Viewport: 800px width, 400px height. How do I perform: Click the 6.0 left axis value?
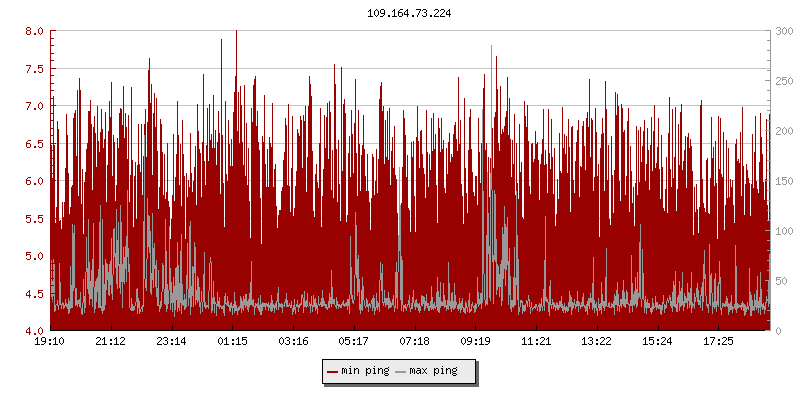[34, 181]
